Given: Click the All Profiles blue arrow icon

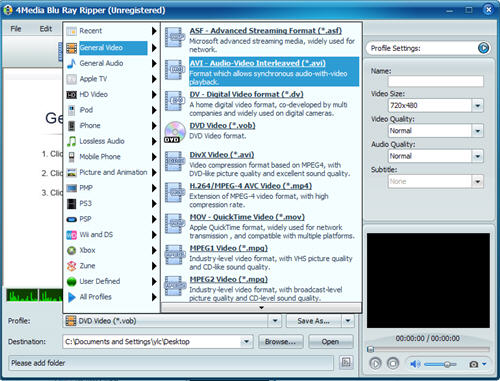Looking at the screenshot, I should tap(71, 297).
